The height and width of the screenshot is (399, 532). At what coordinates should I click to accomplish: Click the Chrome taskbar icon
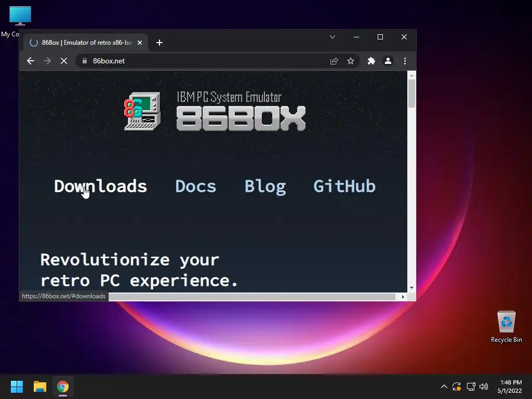coord(63,387)
